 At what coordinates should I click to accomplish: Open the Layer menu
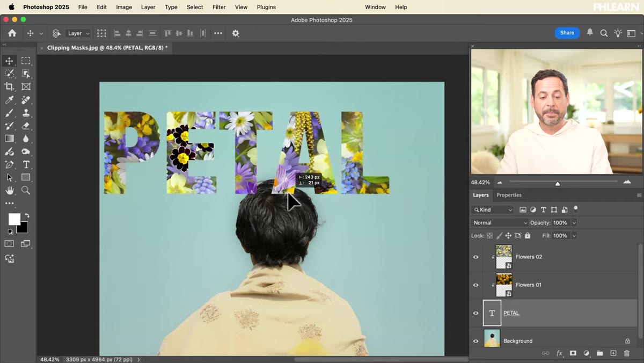[x=148, y=7]
